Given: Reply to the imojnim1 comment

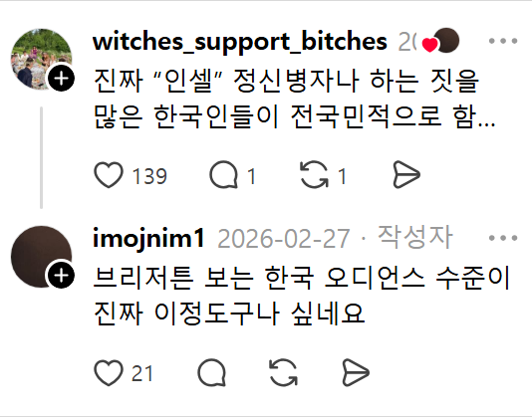Looking at the screenshot, I should click(212, 373).
